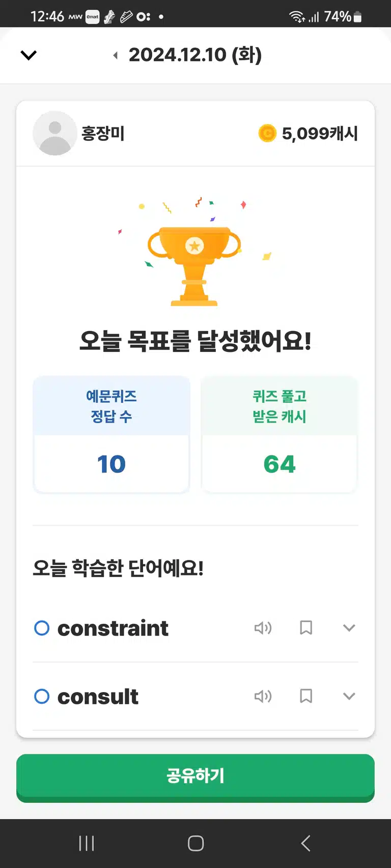Viewport: 391px width, 868px height.
Task: Bookmark the word constraint
Action: pos(306,628)
